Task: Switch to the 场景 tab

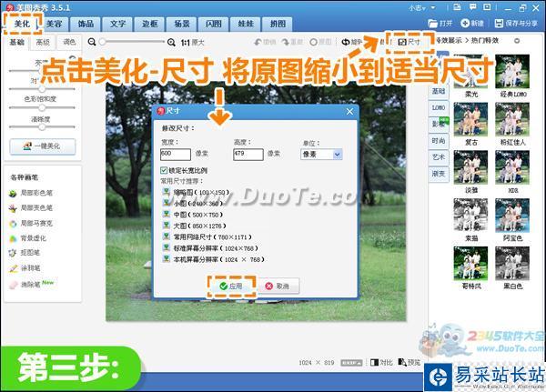Action: point(182,24)
